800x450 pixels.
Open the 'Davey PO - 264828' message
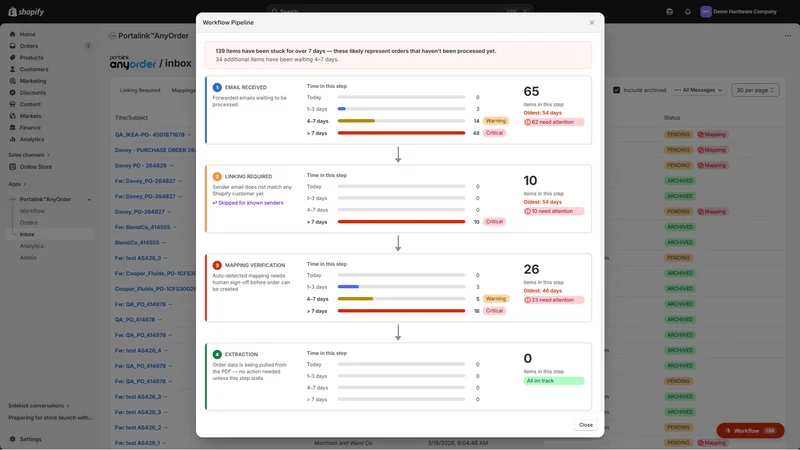click(x=141, y=165)
